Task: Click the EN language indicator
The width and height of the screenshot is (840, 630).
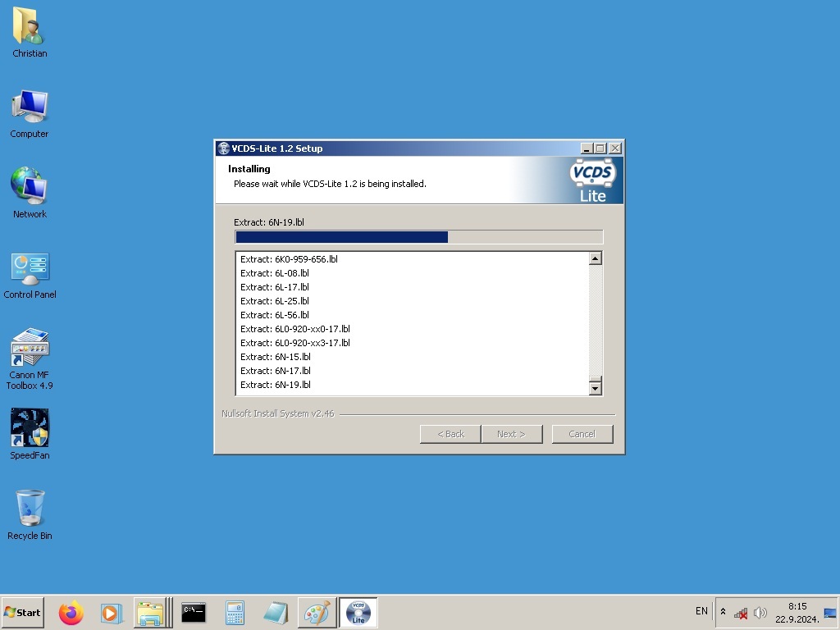Action: tap(701, 610)
